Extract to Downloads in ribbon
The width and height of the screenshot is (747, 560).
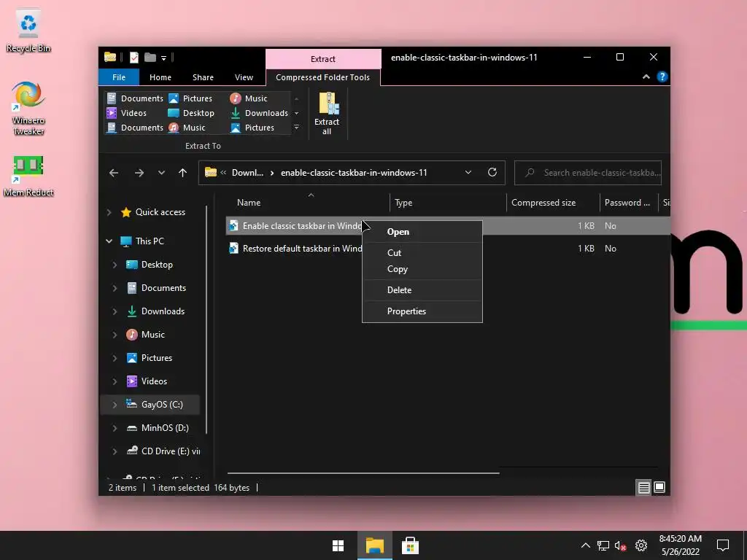tap(259, 113)
